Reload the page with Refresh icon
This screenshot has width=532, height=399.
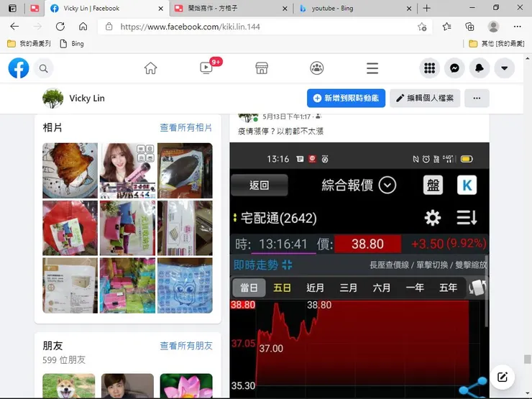point(60,27)
